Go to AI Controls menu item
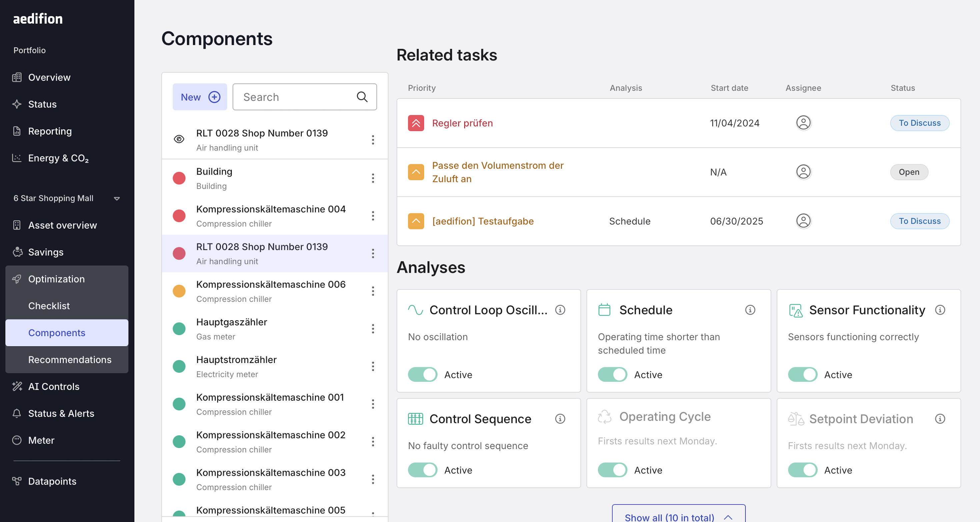The height and width of the screenshot is (522, 980). point(54,386)
